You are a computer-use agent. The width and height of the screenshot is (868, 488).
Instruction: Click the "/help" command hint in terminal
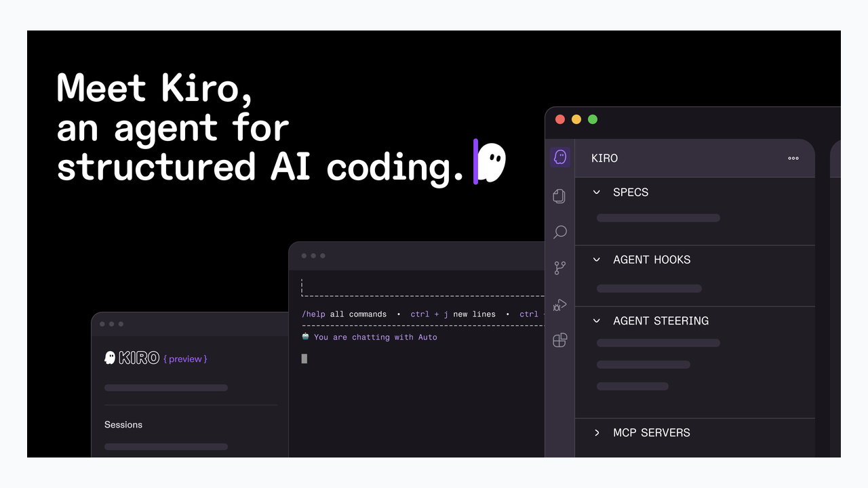click(313, 314)
